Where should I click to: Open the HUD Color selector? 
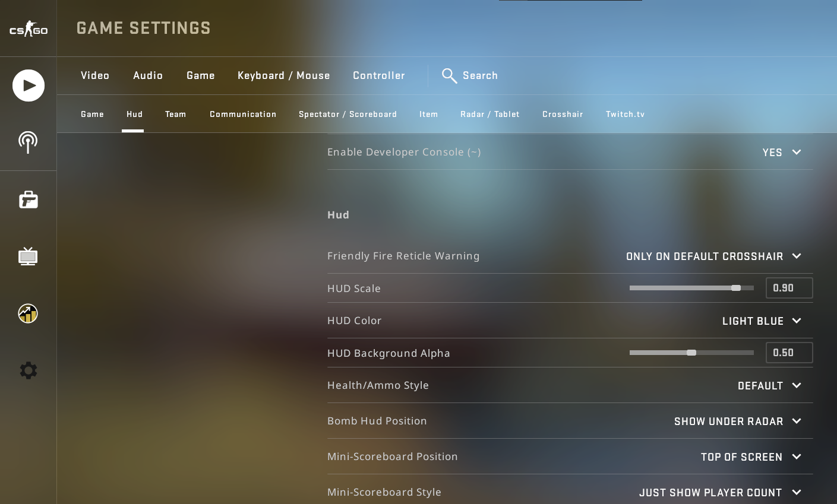click(761, 321)
